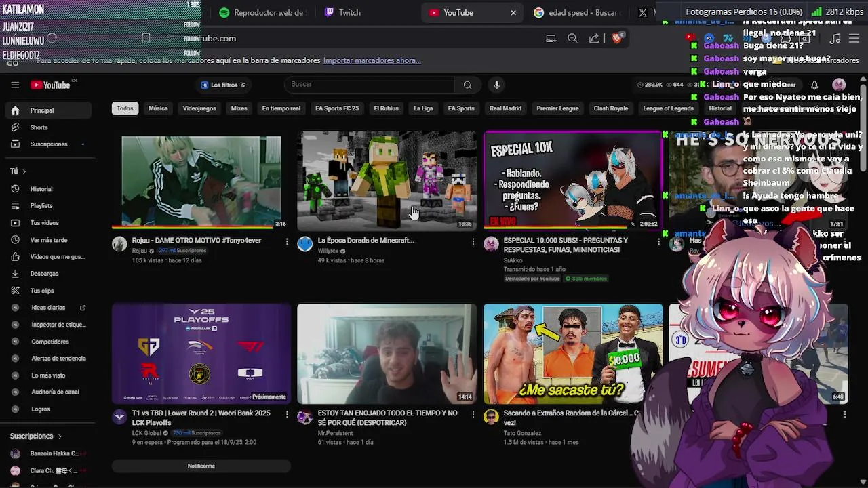Viewport: 868px width, 488px height.
Task: Go to YouTube home via logo
Action: [x=51, y=85]
